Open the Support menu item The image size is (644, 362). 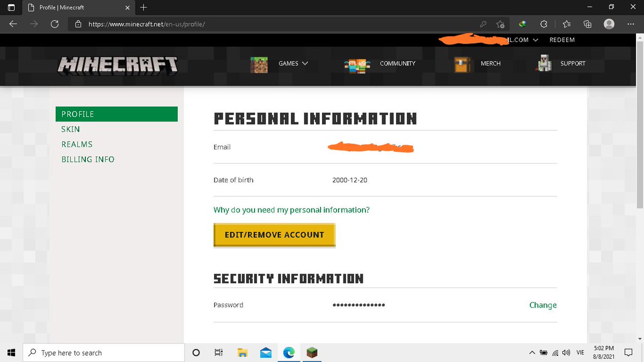(x=573, y=63)
